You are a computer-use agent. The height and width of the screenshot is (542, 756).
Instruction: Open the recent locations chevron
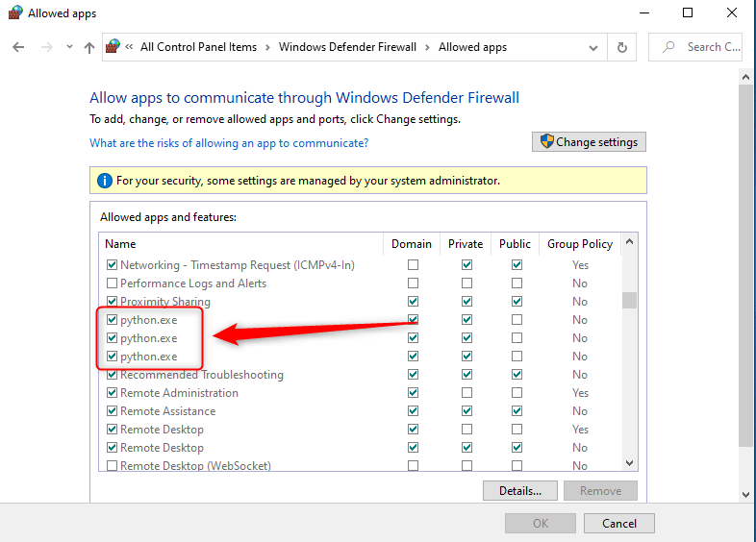69,47
